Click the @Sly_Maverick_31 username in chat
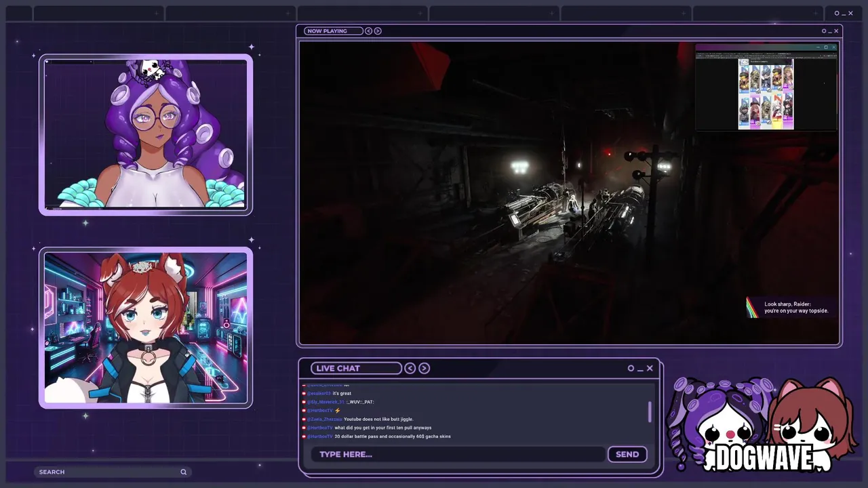This screenshot has height=488, width=868. pos(326,402)
